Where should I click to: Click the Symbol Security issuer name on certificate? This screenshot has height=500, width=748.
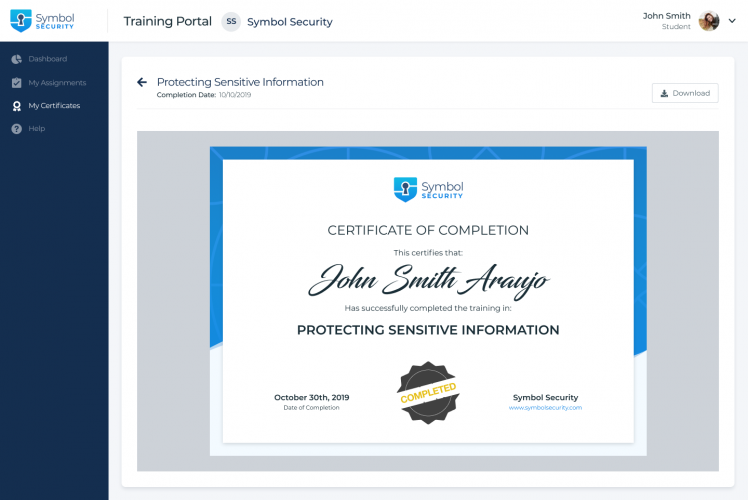click(x=545, y=397)
